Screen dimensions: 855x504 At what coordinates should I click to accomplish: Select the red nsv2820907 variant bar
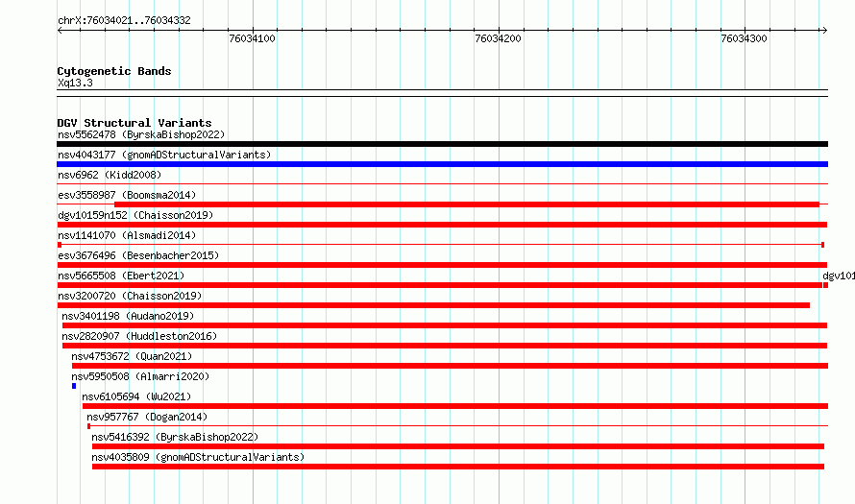click(445, 346)
